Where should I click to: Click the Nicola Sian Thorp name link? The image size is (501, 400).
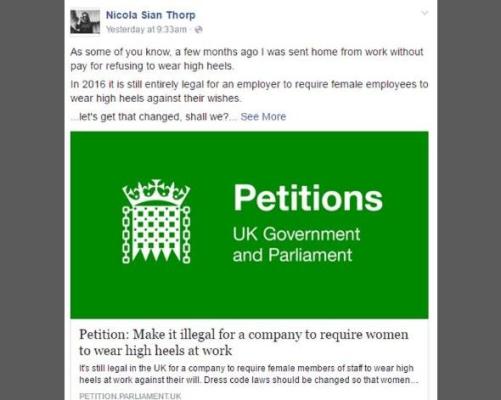click(151, 15)
